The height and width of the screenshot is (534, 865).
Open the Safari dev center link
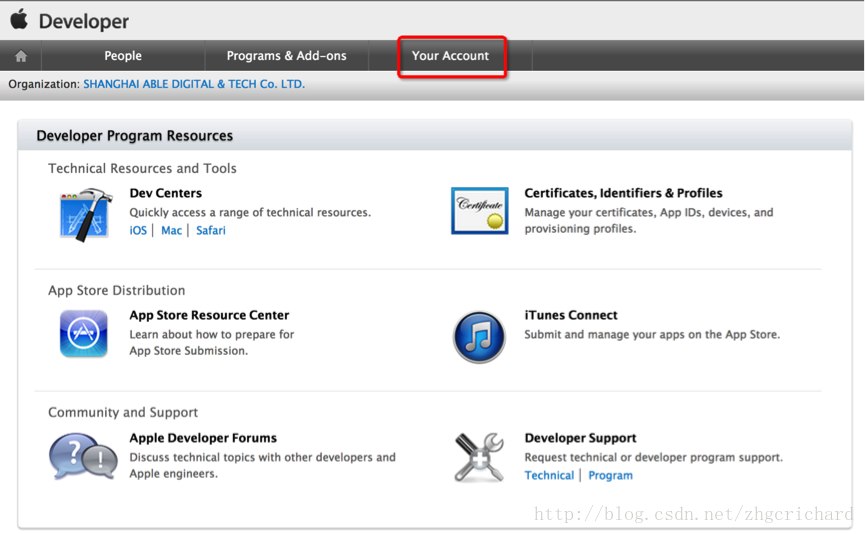[x=211, y=230]
